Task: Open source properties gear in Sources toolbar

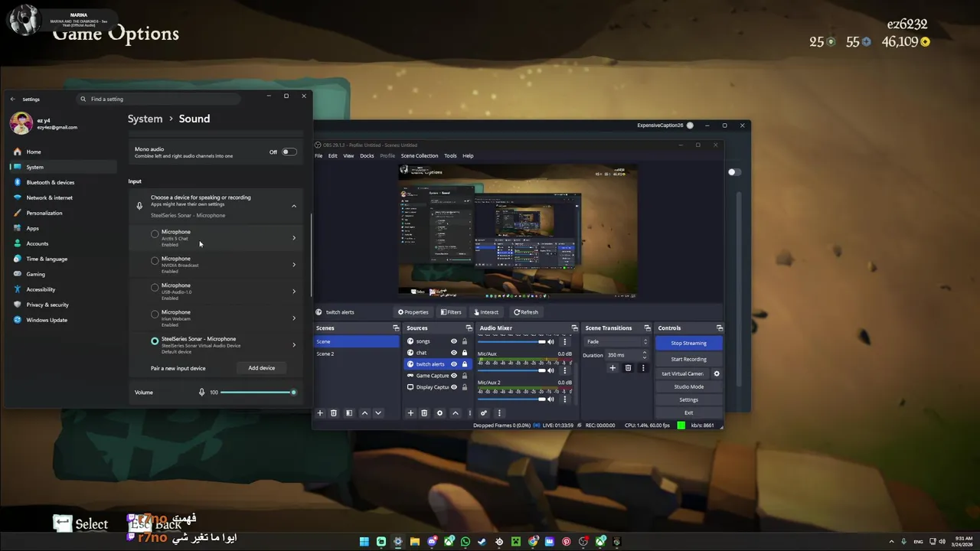Action: (x=439, y=413)
